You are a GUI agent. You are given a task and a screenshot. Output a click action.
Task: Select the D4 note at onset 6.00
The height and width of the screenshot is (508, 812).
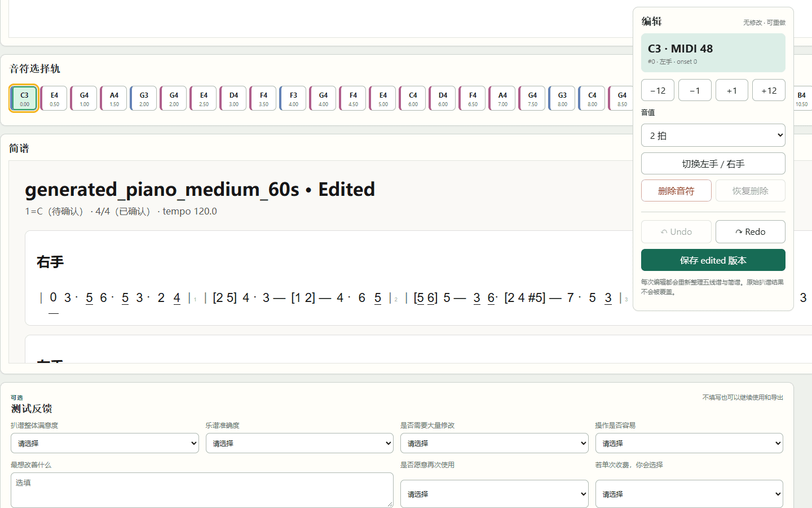click(x=443, y=98)
